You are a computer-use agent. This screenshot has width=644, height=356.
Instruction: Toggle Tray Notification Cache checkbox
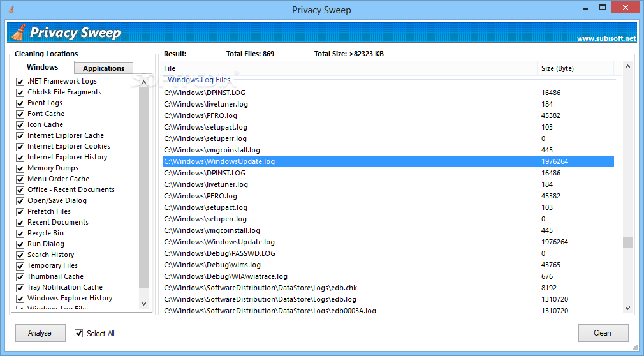(20, 287)
